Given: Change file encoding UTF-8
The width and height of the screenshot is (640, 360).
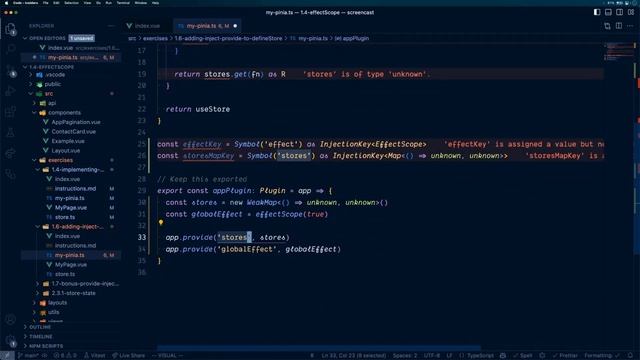Looking at the screenshot, I should [x=432, y=356].
